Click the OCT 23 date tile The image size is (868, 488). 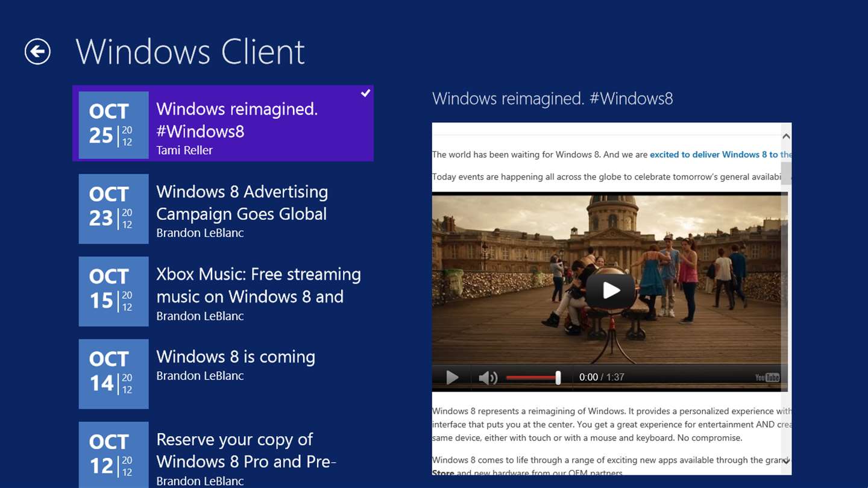click(x=113, y=209)
